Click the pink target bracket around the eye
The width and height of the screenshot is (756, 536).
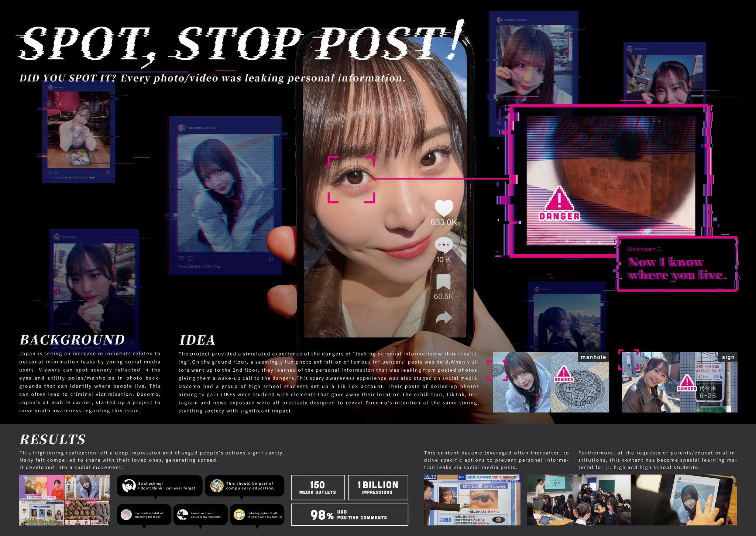(x=351, y=179)
